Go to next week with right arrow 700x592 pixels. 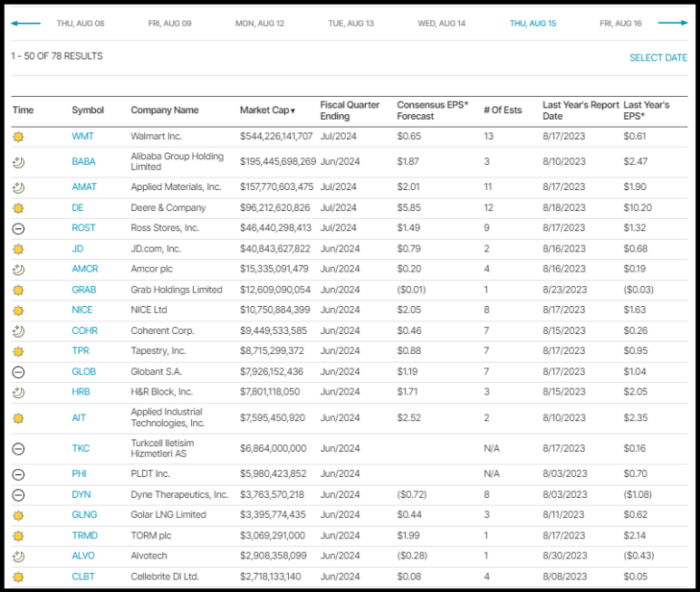(x=673, y=23)
